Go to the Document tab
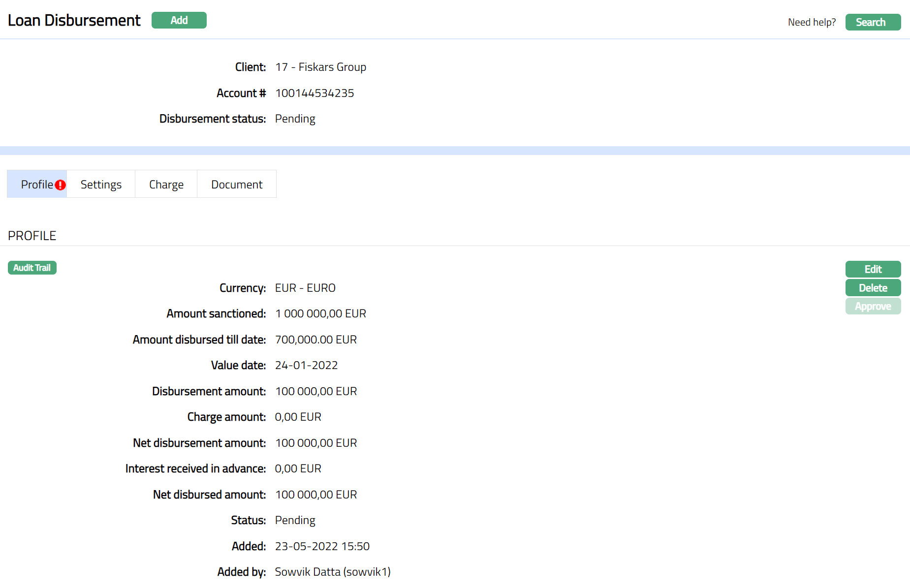Viewport: 910px width, 588px height. tap(236, 185)
